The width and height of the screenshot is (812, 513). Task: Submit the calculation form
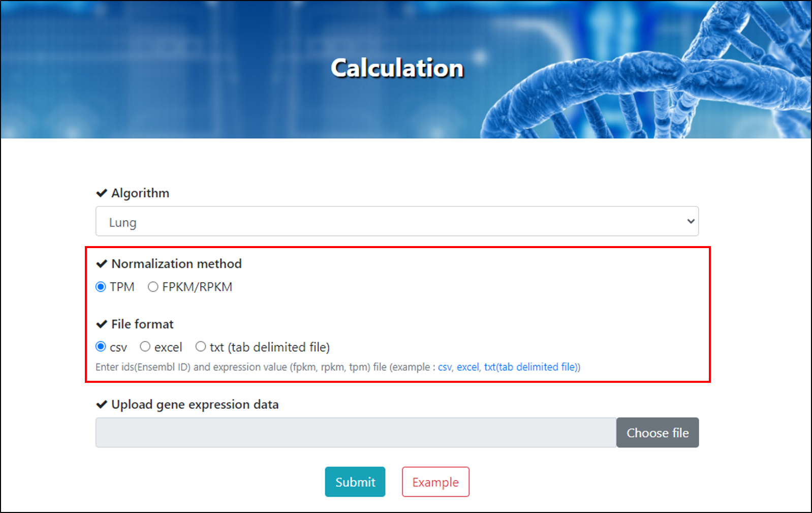[355, 482]
